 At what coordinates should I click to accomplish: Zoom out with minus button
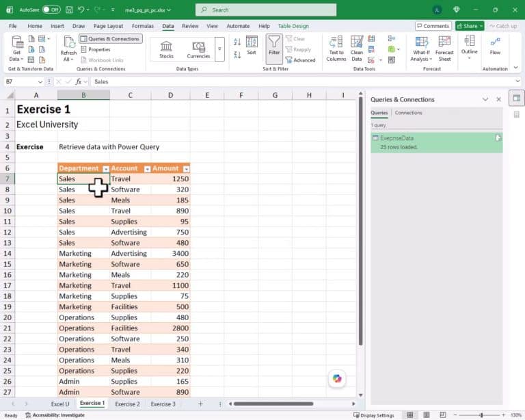coord(455,415)
